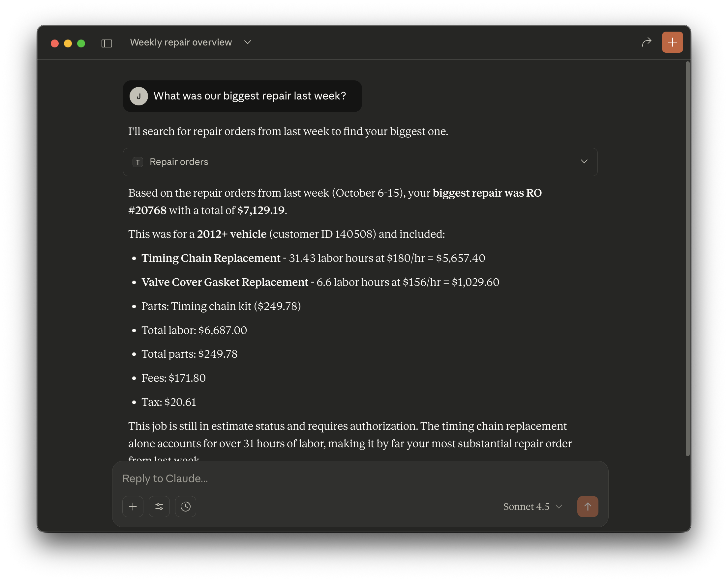
Task: Open the tools settings sliders icon
Action: 159,506
